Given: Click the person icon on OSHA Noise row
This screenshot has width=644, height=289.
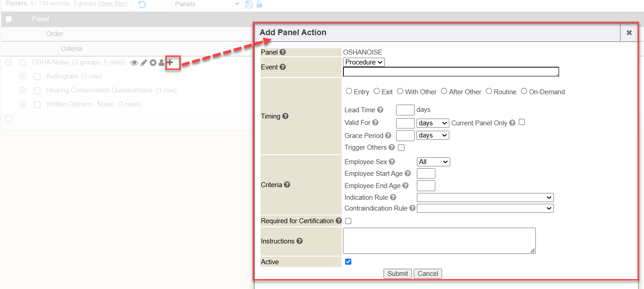Looking at the screenshot, I should pyautogui.click(x=161, y=63).
